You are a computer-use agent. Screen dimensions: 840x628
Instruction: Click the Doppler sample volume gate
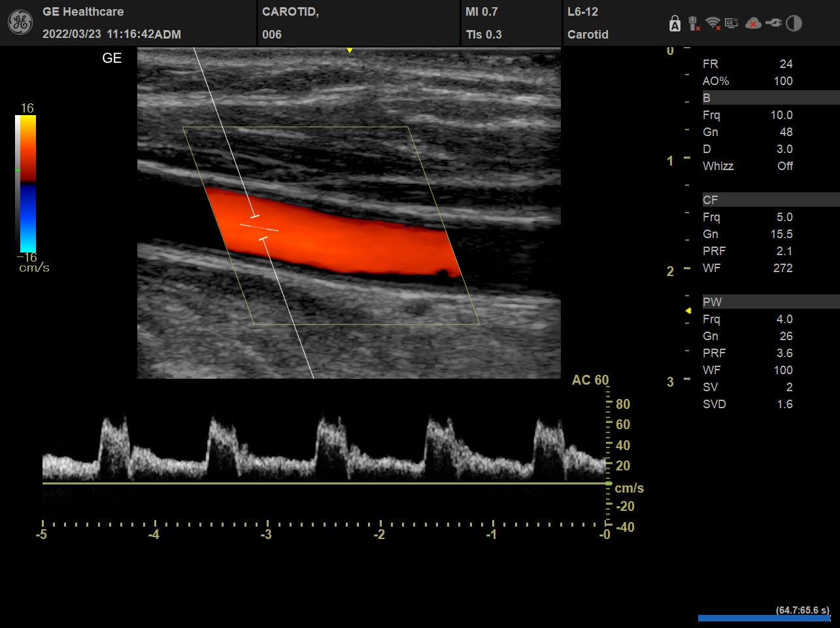point(260,228)
